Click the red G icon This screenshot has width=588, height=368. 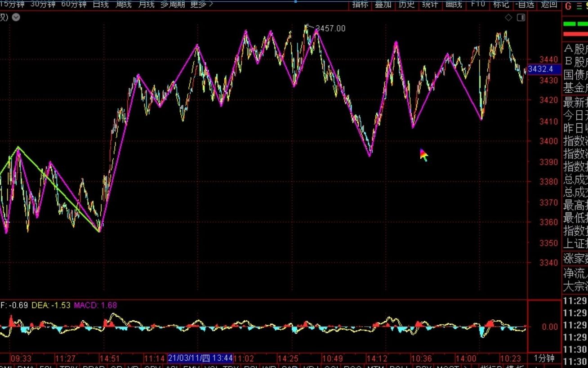(x=568, y=6)
